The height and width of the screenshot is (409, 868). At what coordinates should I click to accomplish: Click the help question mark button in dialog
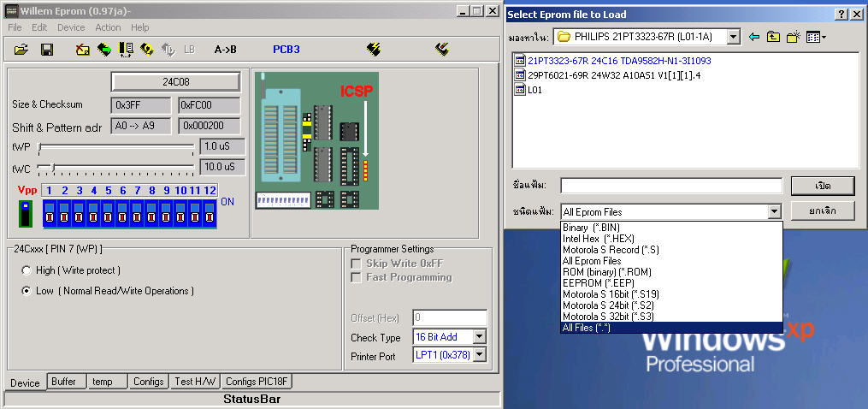tap(841, 15)
